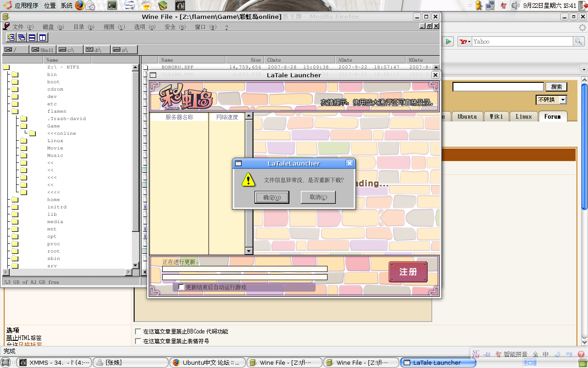Open Yahoo search engine dropdown
The height and width of the screenshot is (368, 588).
click(465, 41)
